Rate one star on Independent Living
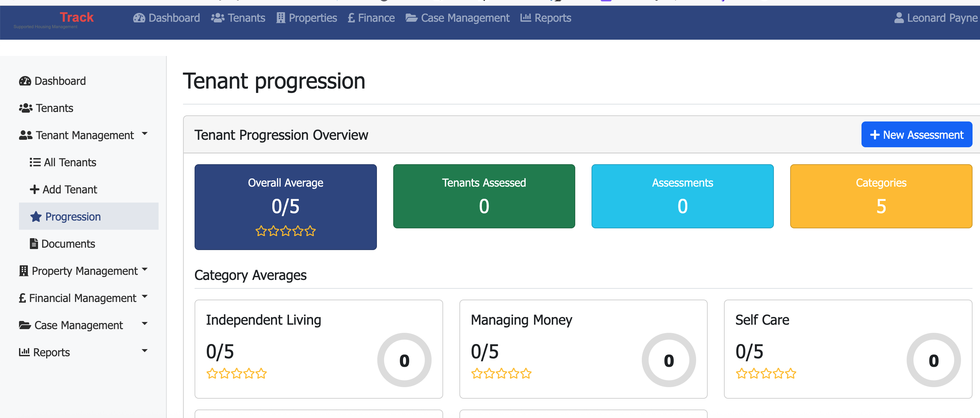The width and height of the screenshot is (980, 418). [x=212, y=374]
